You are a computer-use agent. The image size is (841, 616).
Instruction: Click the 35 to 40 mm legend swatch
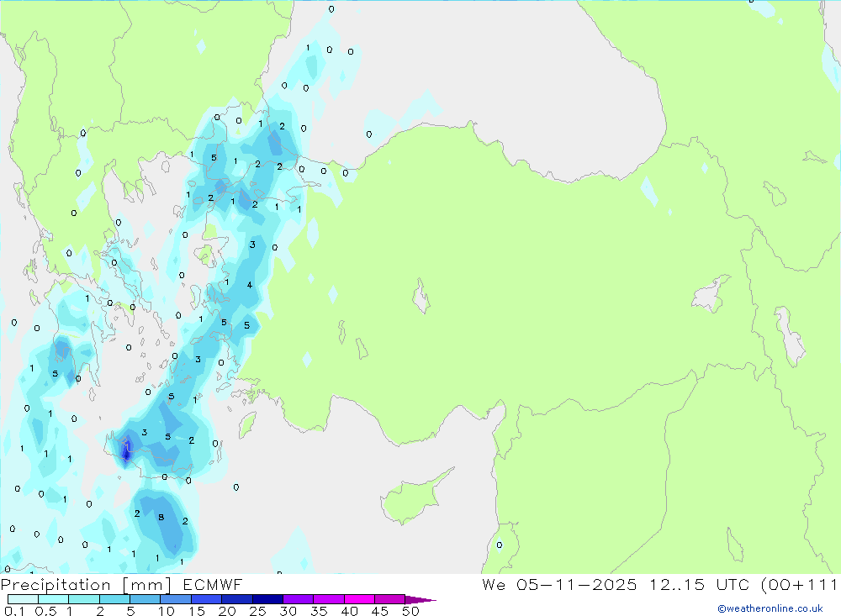[x=328, y=599]
